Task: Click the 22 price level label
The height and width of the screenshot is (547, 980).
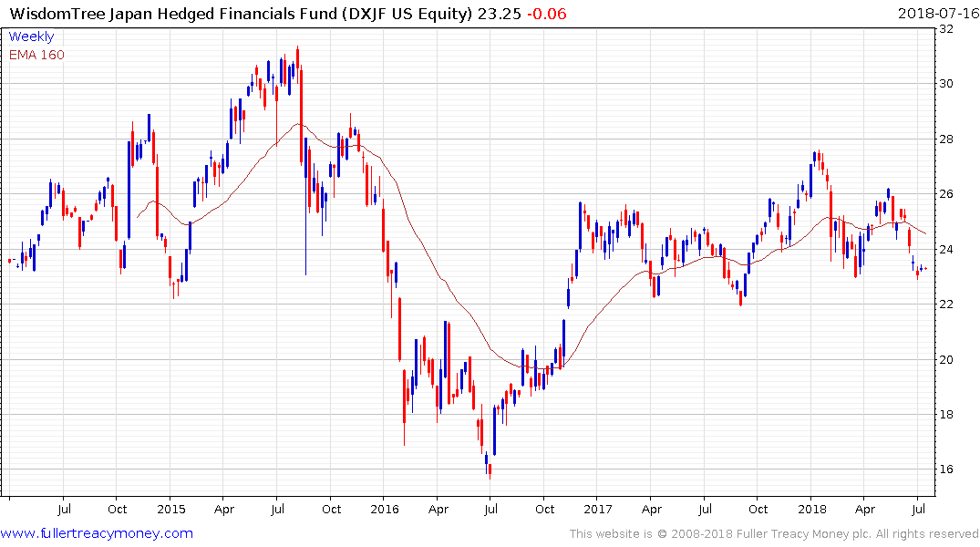Action: tap(946, 304)
